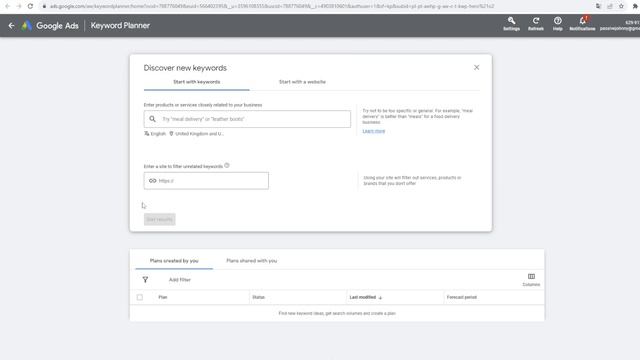The height and width of the screenshot is (360, 640).
Task: Click the translate icon in address bar
Action: pyautogui.click(x=598, y=6)
